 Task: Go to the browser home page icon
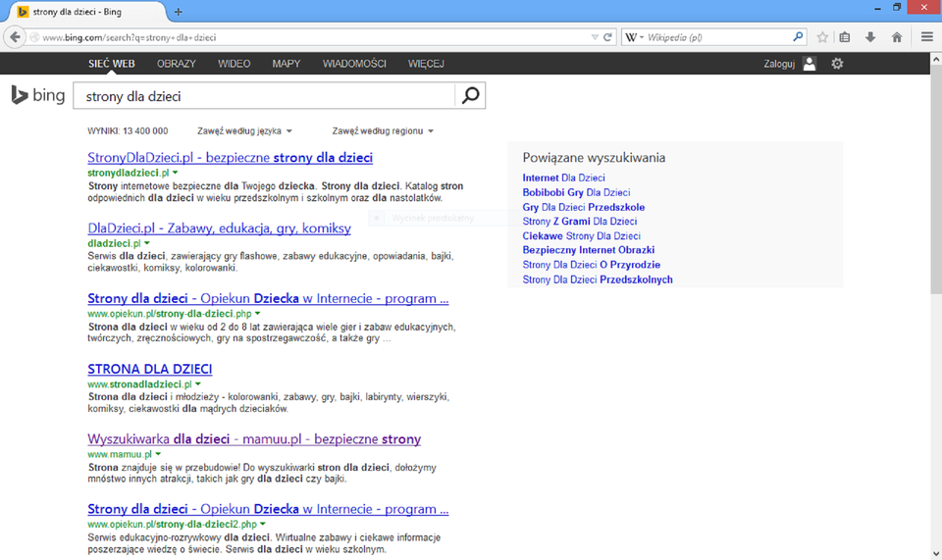point(897,37)
